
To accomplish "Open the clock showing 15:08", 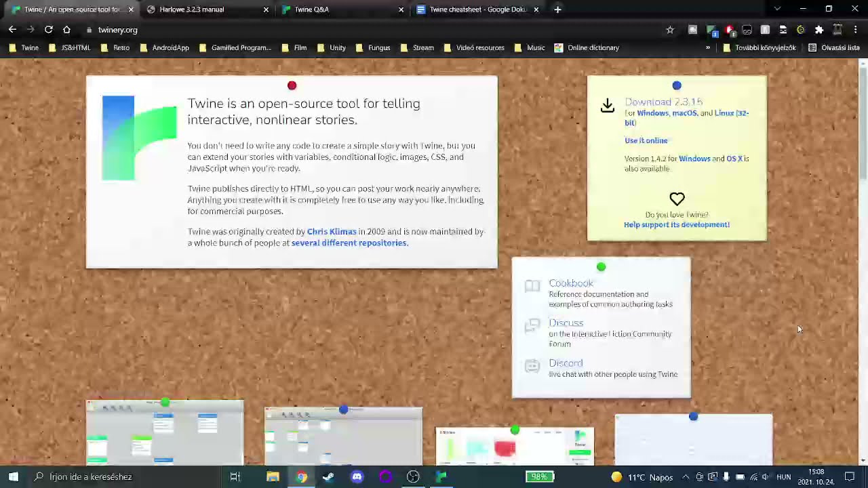I will [816, 477].
